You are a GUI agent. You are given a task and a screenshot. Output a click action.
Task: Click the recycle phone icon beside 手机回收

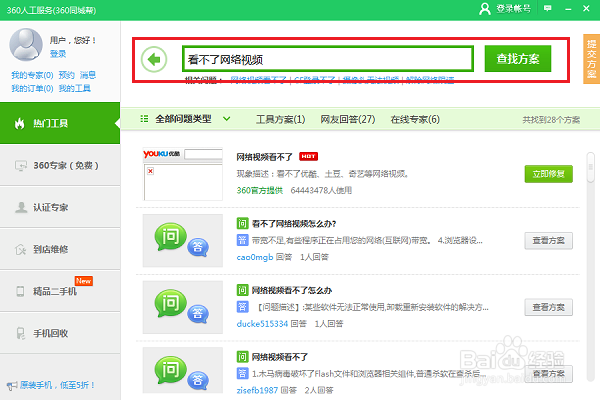[21, 333]
